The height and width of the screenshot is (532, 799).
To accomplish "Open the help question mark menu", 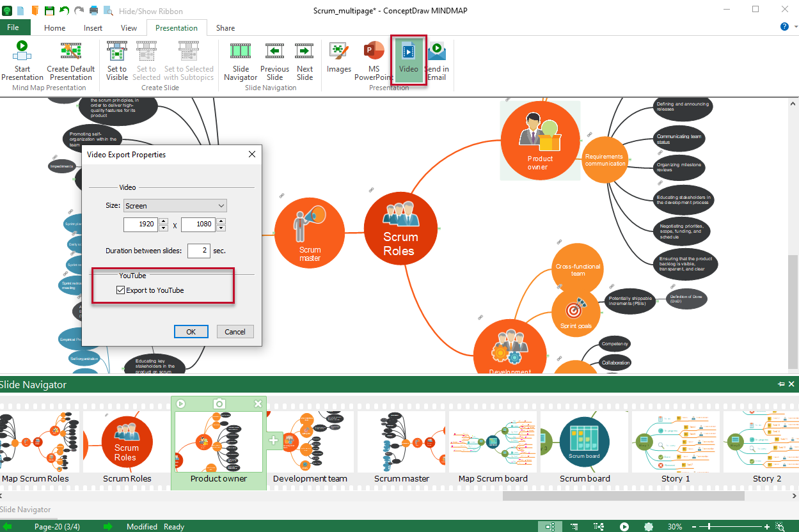I will click(x=784, y=27).
